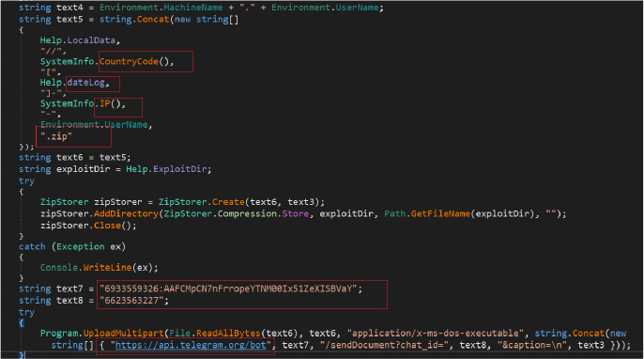Select LocalData in the Help.LocalData line
644x359 pixels.
91,40
